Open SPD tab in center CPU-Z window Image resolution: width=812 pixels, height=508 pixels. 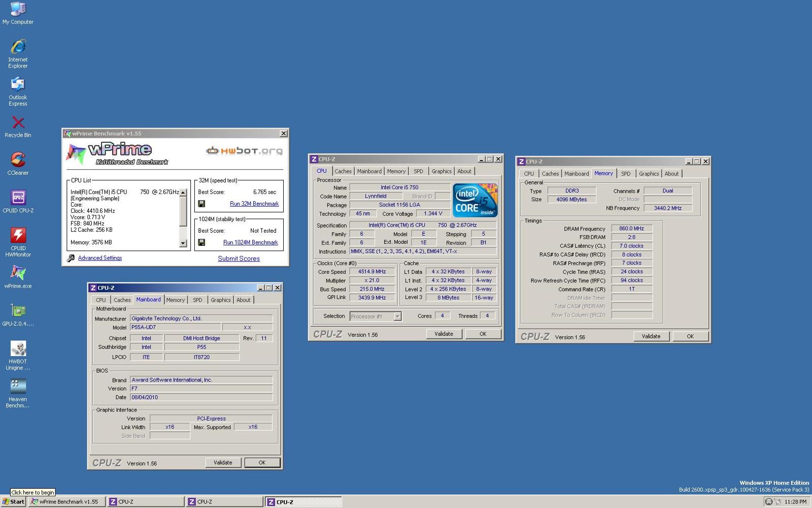418,171
